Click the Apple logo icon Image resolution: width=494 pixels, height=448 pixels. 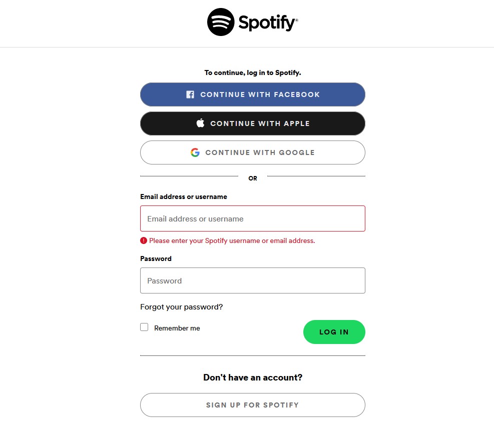point(201,123)
